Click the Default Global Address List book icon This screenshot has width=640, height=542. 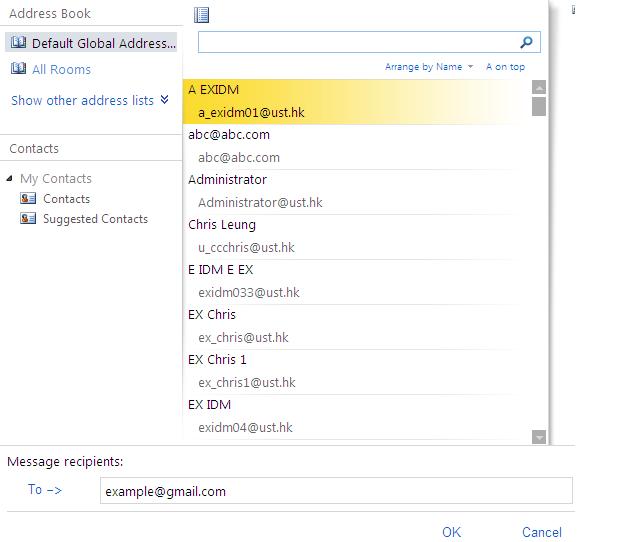pyautogui.click(x=18, y=43)
